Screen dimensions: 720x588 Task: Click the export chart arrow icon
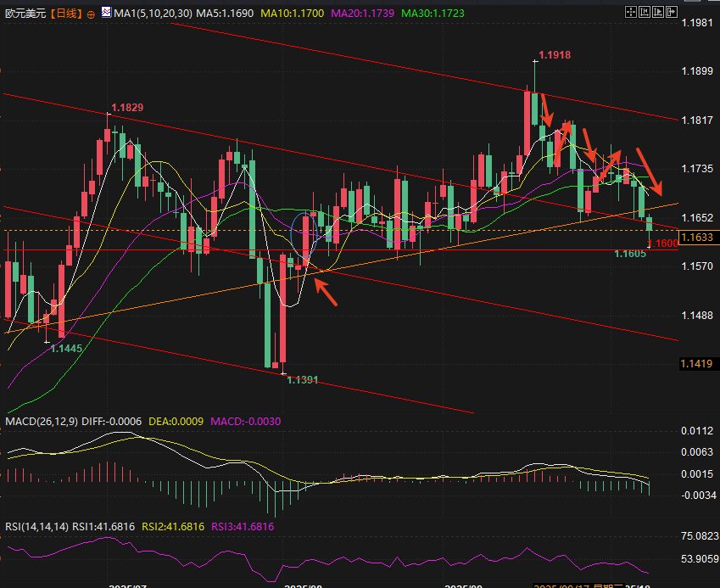672,12
